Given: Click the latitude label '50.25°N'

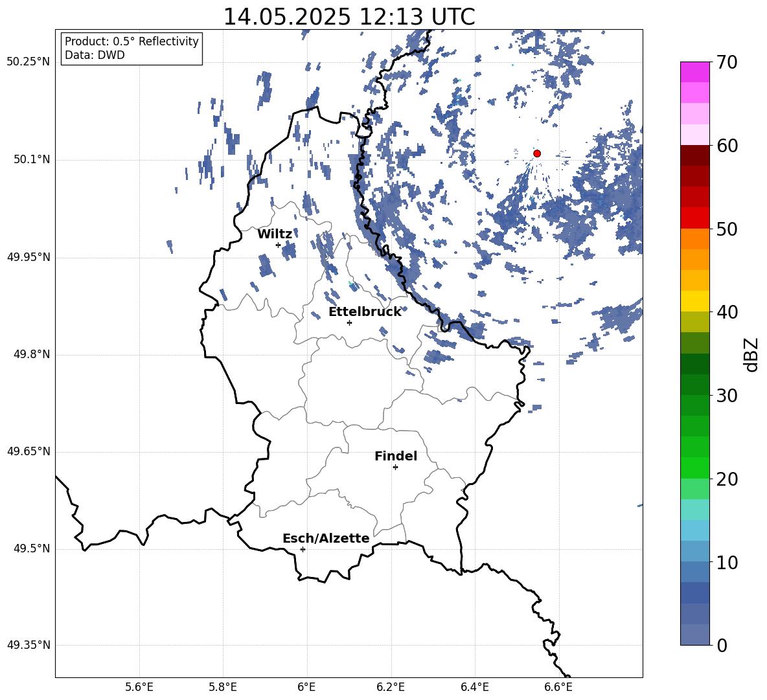Looking at the screenshot, I should point(29,62).
